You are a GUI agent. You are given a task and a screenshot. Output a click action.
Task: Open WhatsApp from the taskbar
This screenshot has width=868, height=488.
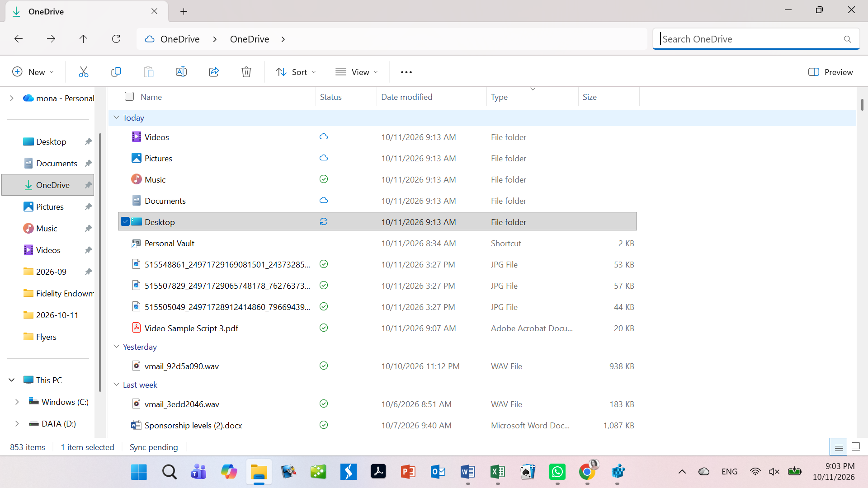click(x=557, y=472)
